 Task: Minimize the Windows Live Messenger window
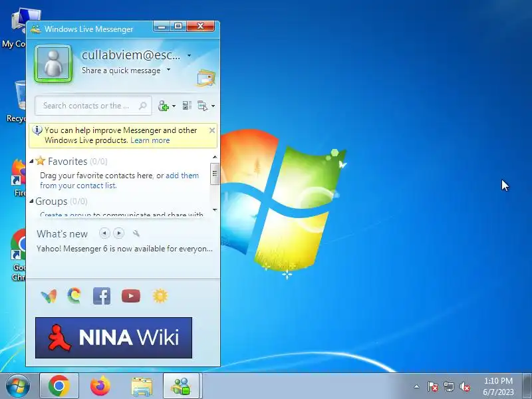162,27
